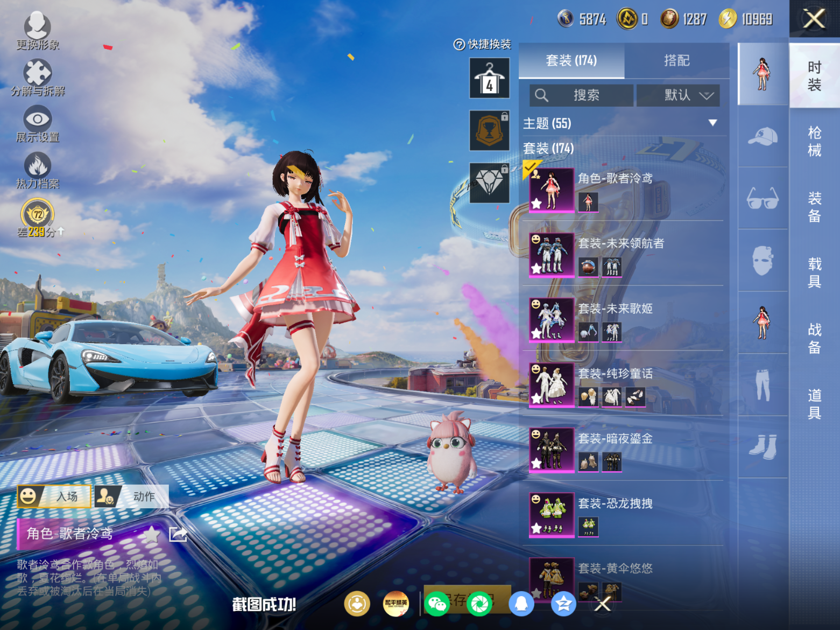The height and width of the screenshot is (630, 840).
Task: Select the 套装-未来领航者 outfit thumbnail
Action: [551, 255]
